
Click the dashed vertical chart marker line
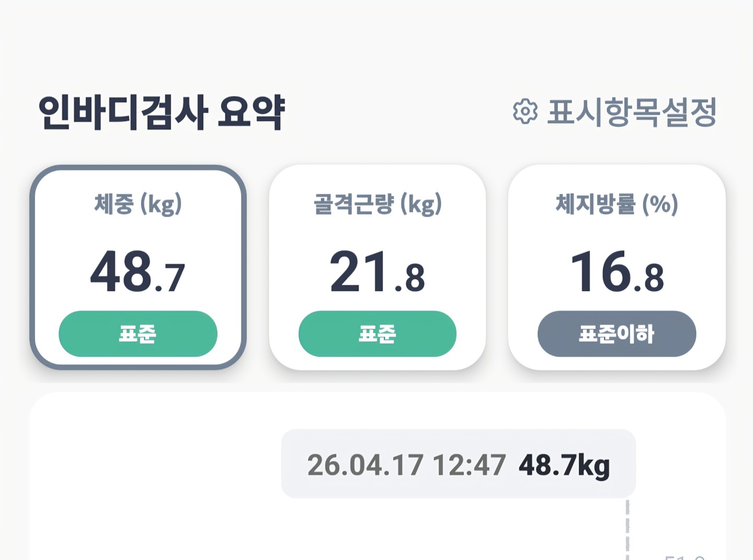click(x=627, y=528)
